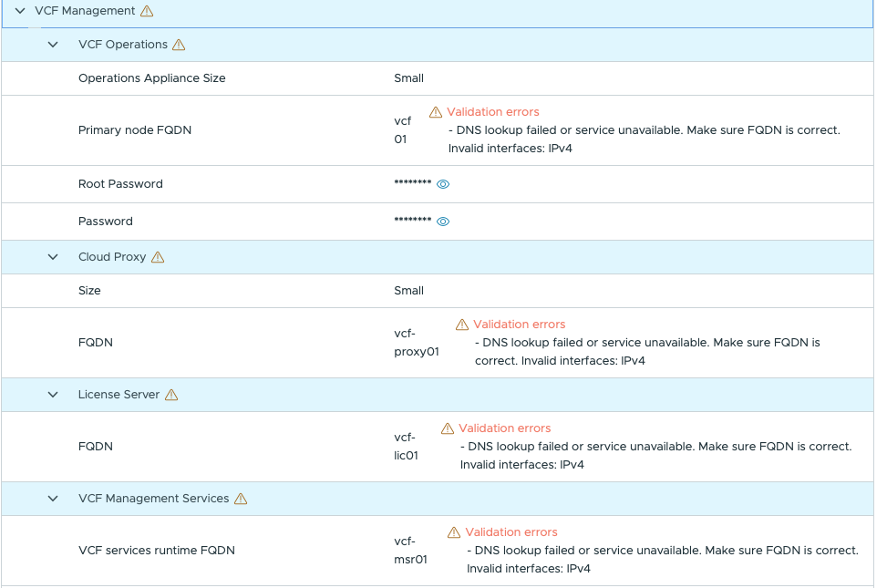Click the 'Root Password' label
The width and height of the screenshot is (887, 588).
[x=120, y=184]
